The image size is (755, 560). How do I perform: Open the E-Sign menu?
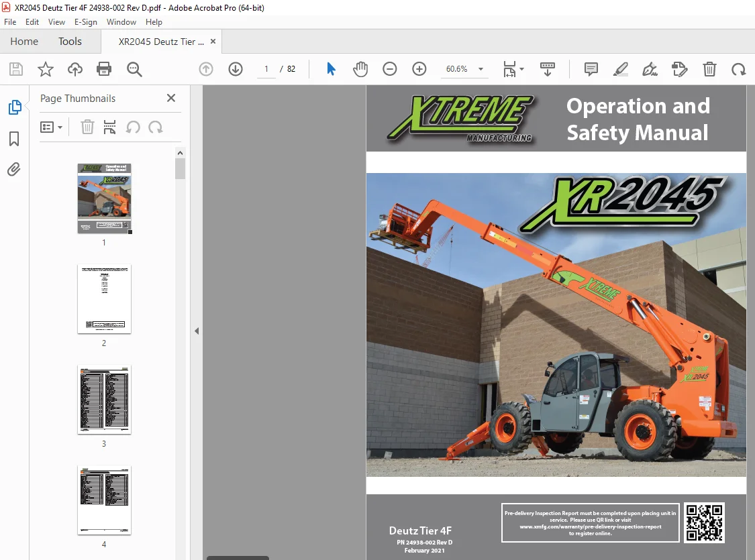coord(86,22)
